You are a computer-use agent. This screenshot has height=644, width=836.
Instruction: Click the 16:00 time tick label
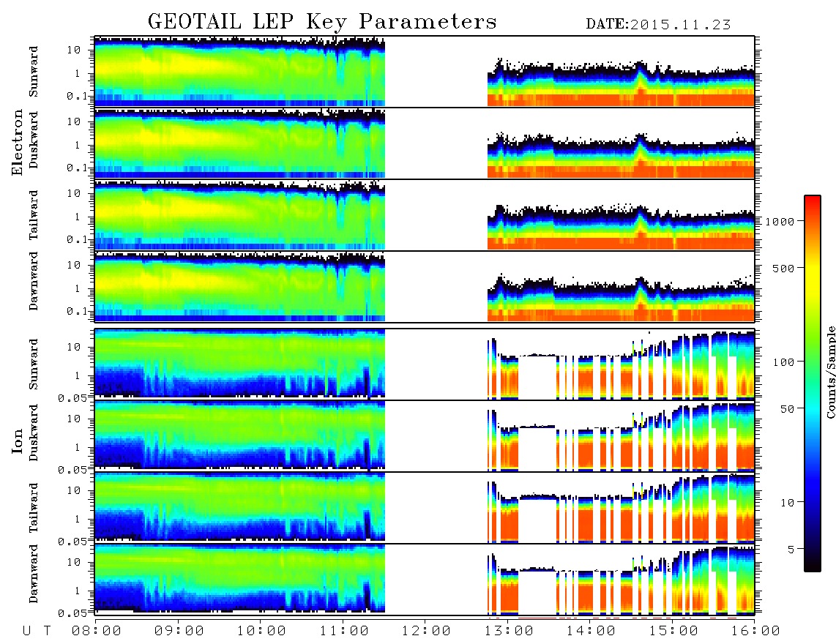tap(755, 632)
